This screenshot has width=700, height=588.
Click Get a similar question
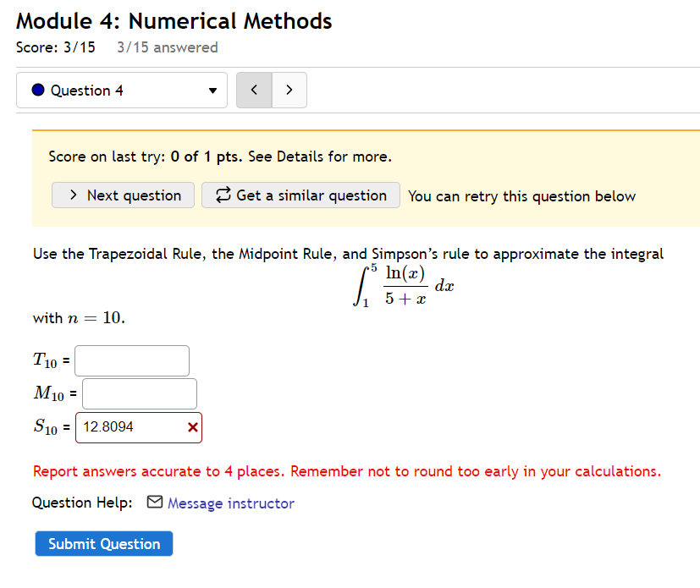(x=300, y=195)
